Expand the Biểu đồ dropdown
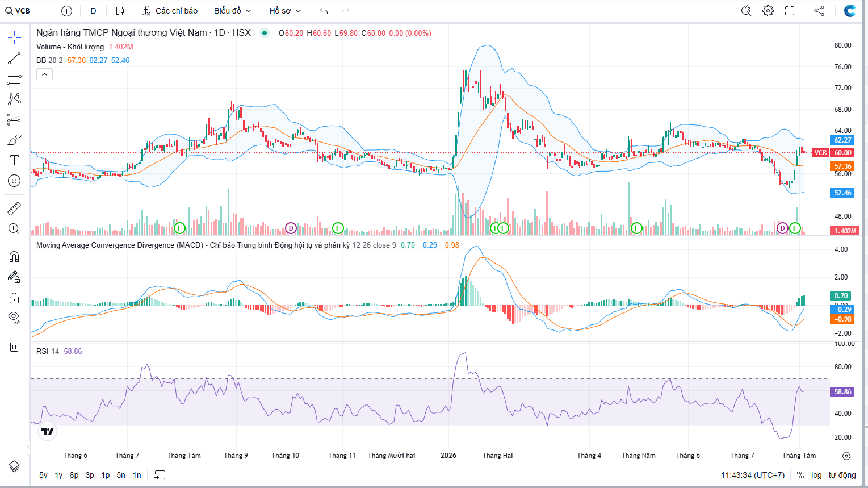The width and height of the screenshot is (868, 488). click(232, 11)
